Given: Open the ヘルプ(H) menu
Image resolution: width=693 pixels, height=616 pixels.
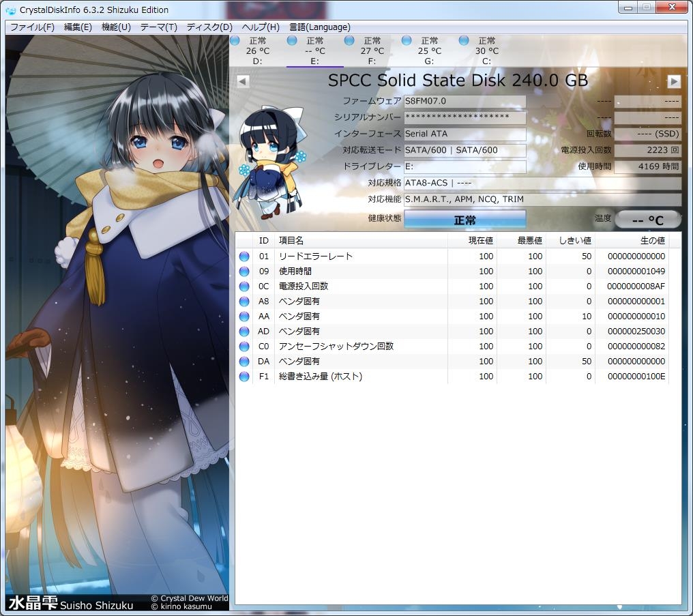Looking at the screenshot, I should pos(261,27).
